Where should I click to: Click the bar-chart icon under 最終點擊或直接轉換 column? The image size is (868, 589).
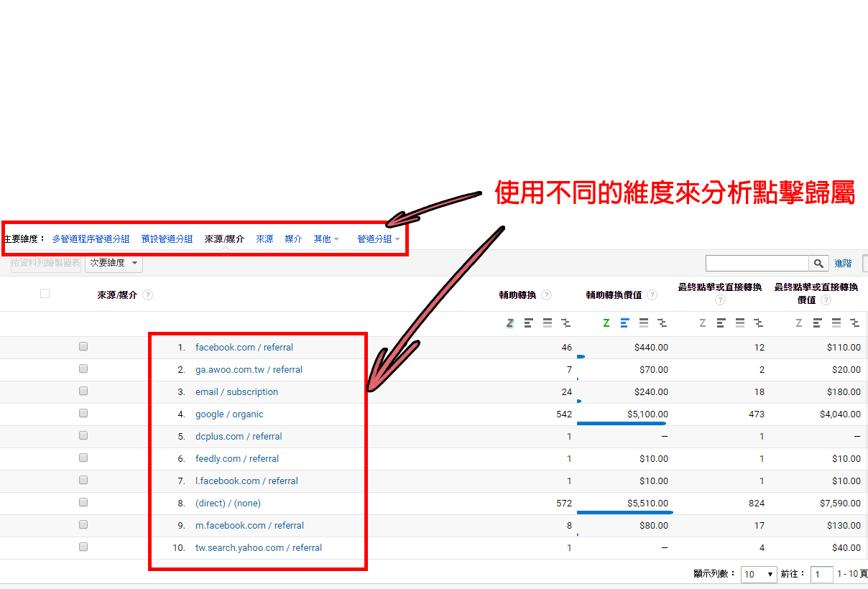click(x=721, y=323)
